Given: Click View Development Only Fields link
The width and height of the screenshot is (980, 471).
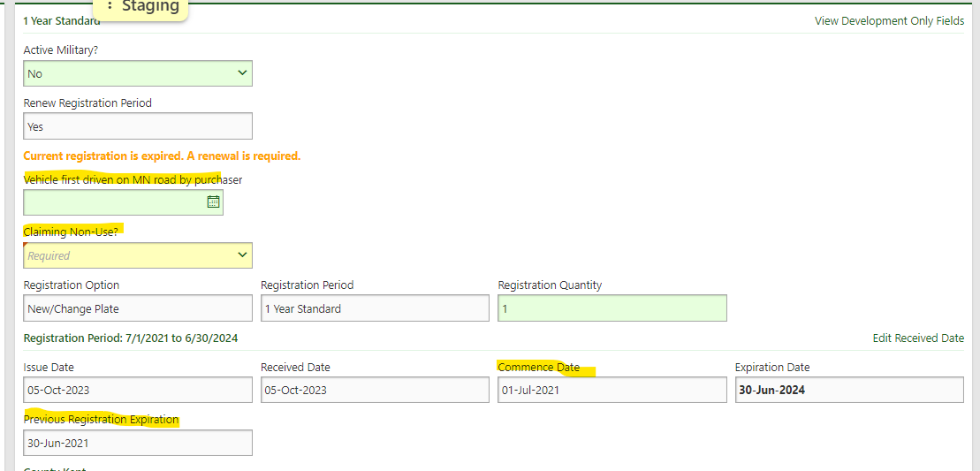Looking at the screenshot, I should coord(889,20).
